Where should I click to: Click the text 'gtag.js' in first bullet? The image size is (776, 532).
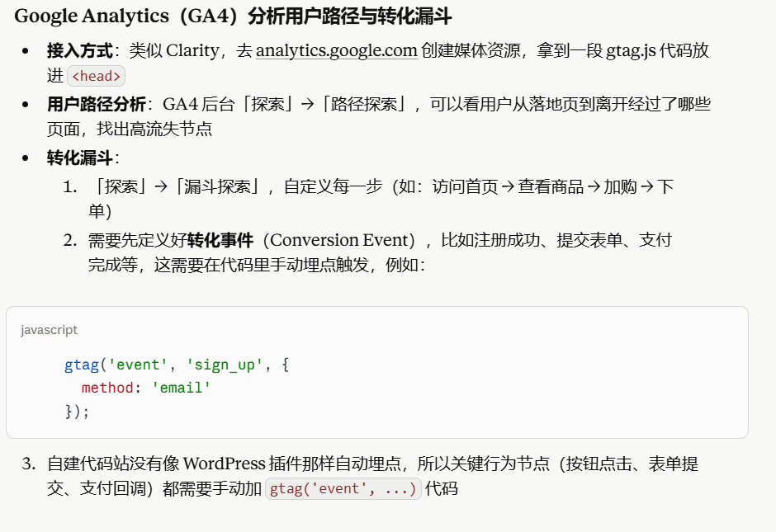[631, 50]
